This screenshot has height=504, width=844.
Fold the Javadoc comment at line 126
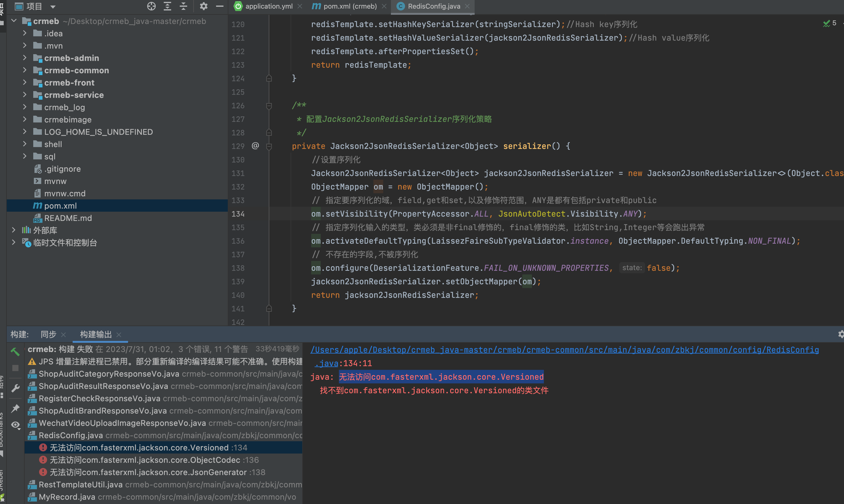click(269, 106)
